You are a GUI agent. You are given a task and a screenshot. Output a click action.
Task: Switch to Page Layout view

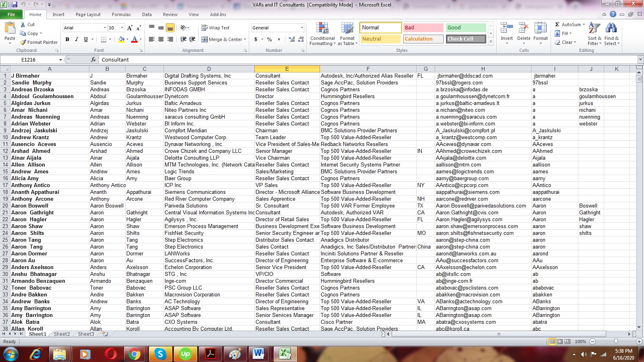(560, 341)
